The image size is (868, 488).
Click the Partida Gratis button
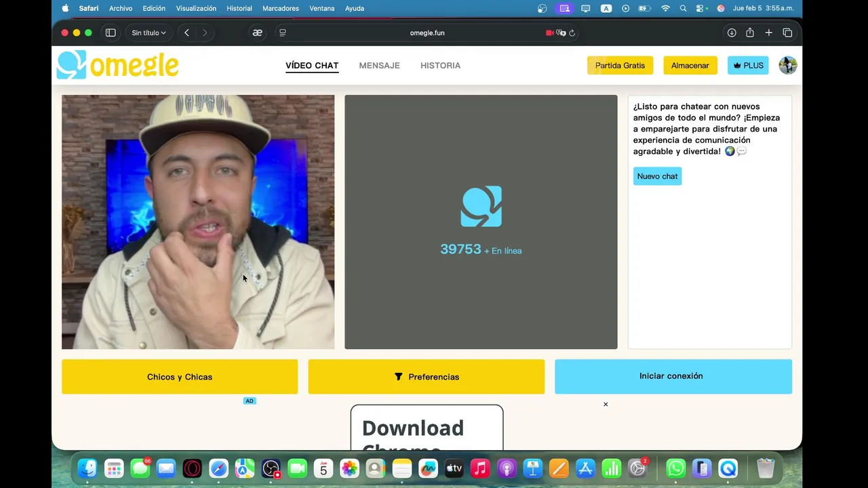pos(620,65)
